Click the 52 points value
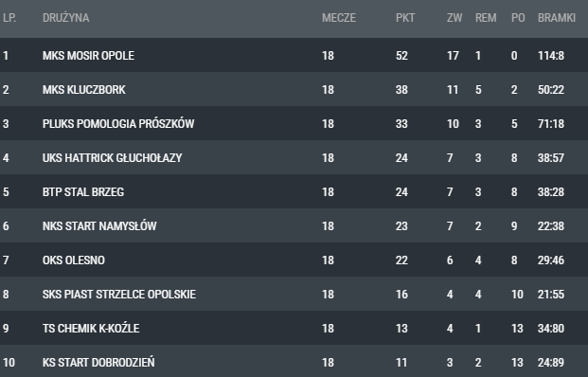This screenshot has height=377, width=588. pyautogui.click(x=401, y=56)
